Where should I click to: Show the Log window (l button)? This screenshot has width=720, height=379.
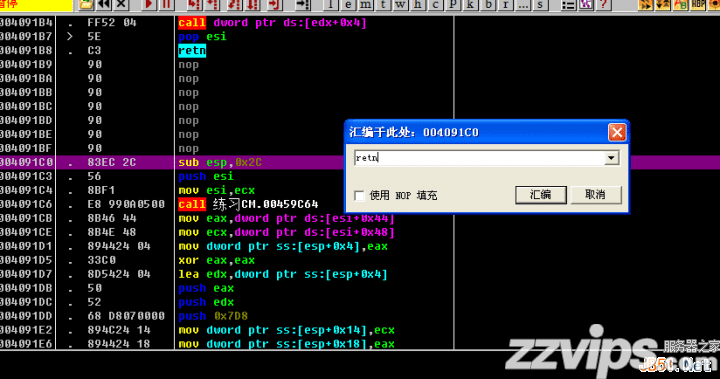[x=331, y=5]
